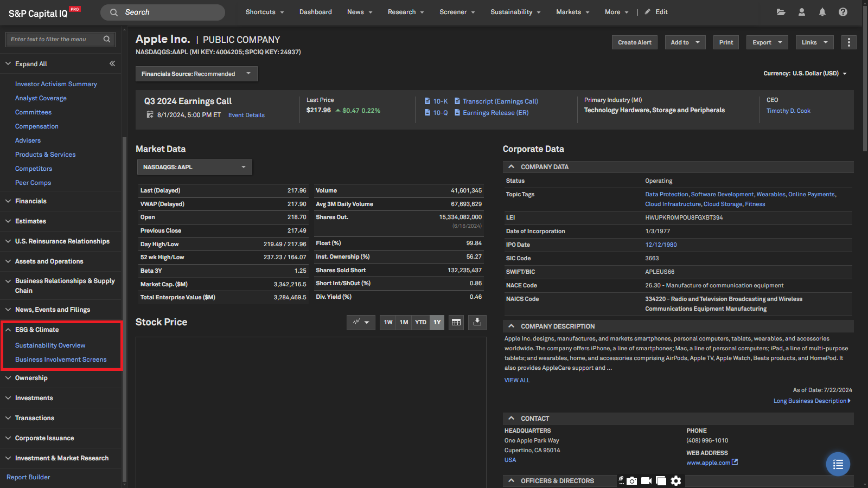
Task: Open the NASDAQGS:AAPL exchange dropdown
Action: [x=194, y=167]
